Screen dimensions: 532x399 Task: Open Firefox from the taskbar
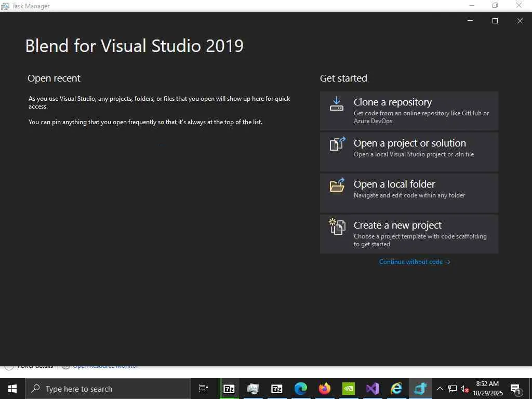[325, 389]
